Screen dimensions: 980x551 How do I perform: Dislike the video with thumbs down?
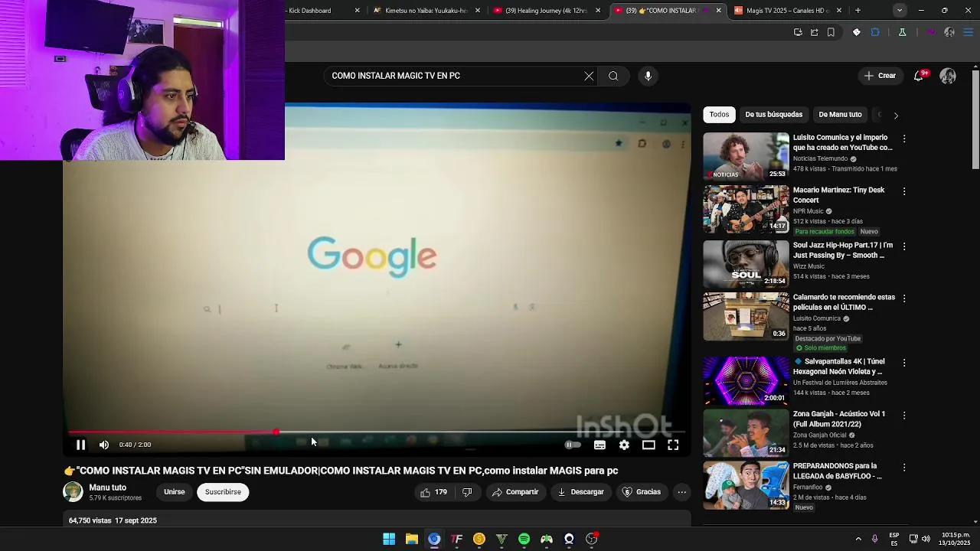pyautogui.click(x=467, y=492)
